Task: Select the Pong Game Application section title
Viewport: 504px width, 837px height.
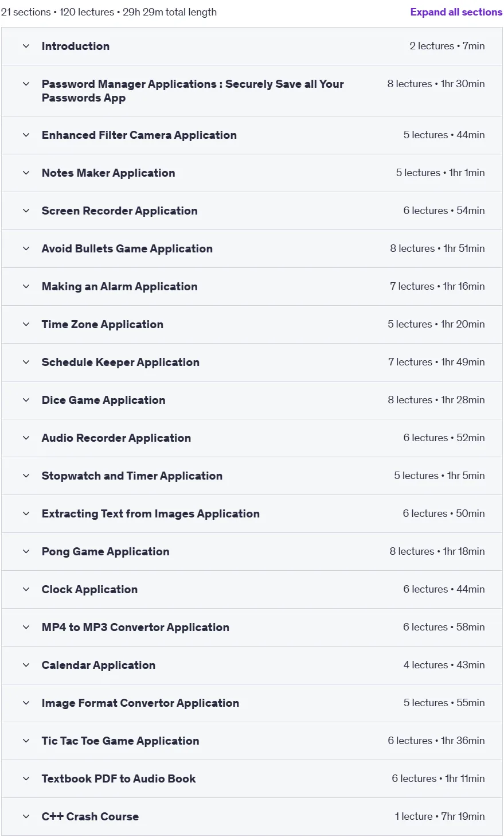Action: (106, 552)
